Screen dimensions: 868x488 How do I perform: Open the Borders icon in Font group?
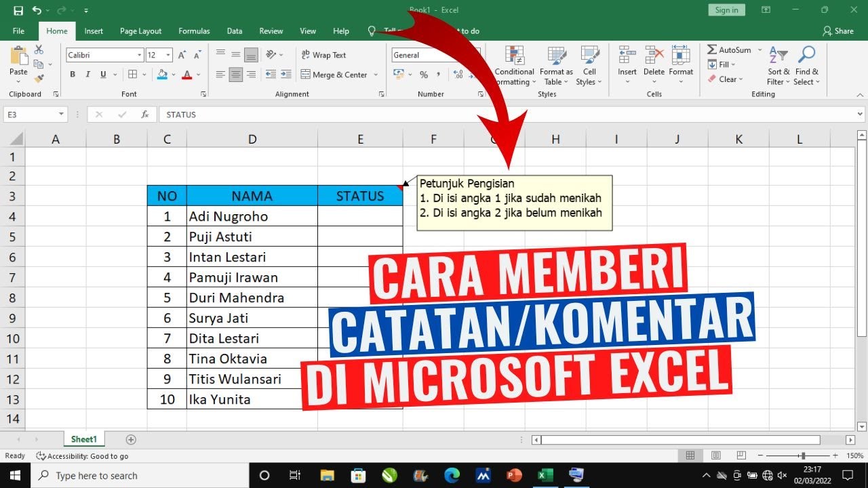[133, 75]
